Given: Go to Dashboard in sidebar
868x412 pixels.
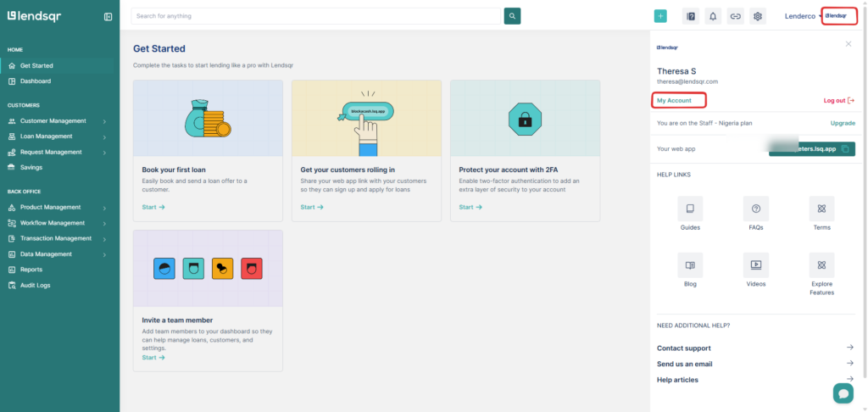Looking at the screenshot, I should pyautogui.click(x=36, y=81).
